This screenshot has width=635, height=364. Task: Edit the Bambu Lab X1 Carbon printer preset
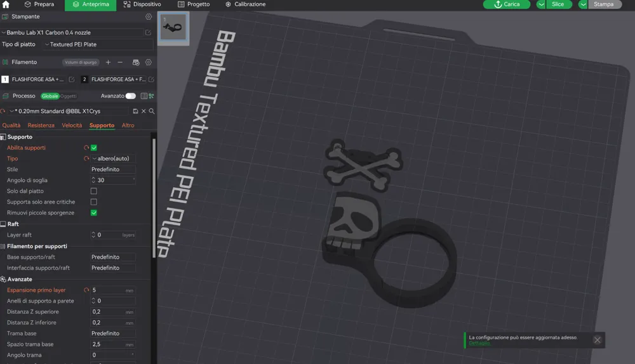coord(148,32)
